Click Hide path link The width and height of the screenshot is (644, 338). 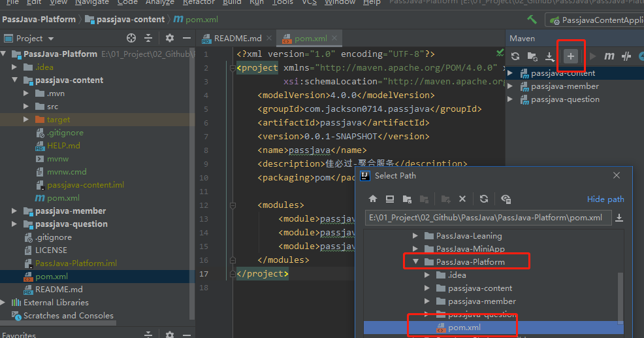coord(605,199)
